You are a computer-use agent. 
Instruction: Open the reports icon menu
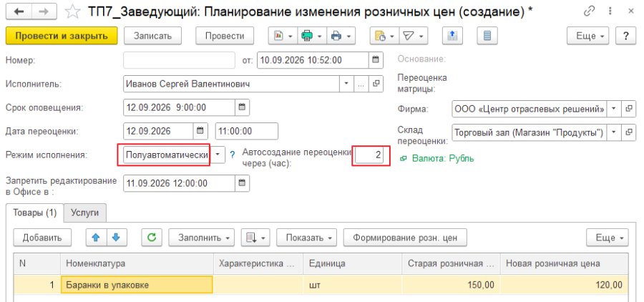pos(283,36)
